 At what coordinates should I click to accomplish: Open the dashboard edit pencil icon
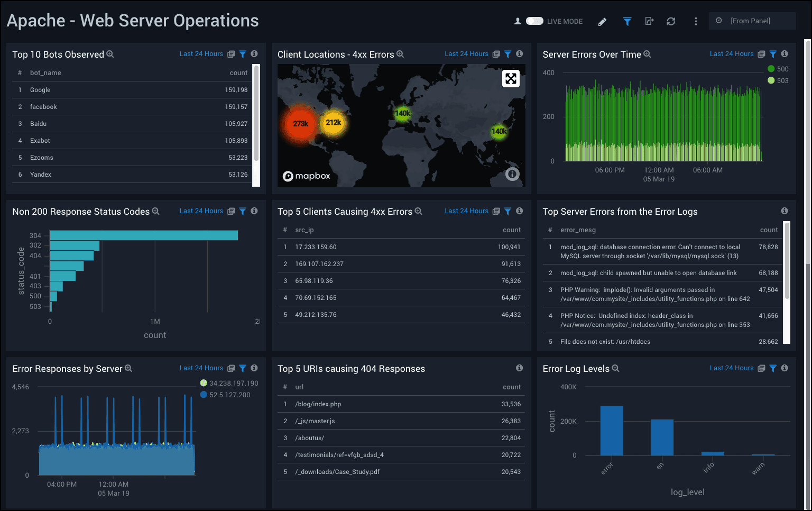click(x=602, y=21)
